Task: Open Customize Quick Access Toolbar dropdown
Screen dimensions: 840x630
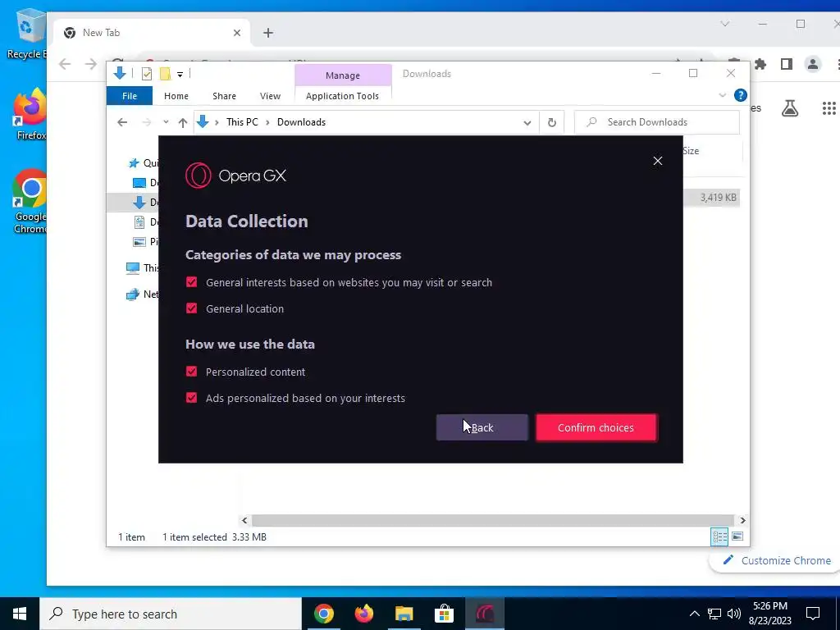Action: click(x=180, y=75)
